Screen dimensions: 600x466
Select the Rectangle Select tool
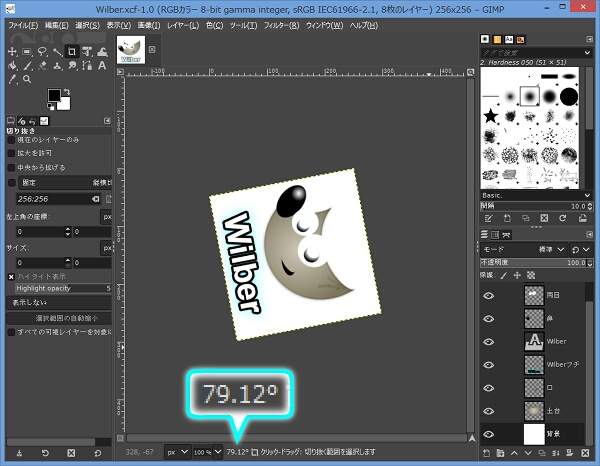click(x=27, y=51)
